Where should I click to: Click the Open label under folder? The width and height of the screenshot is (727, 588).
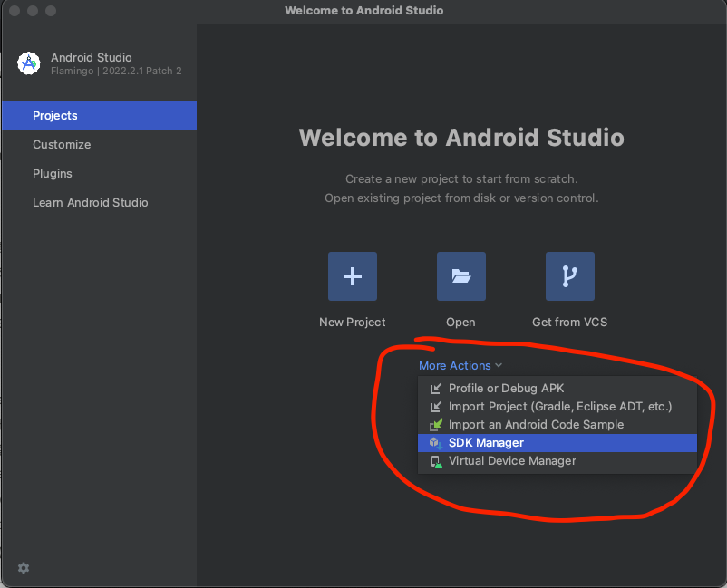tap(460, 322)
